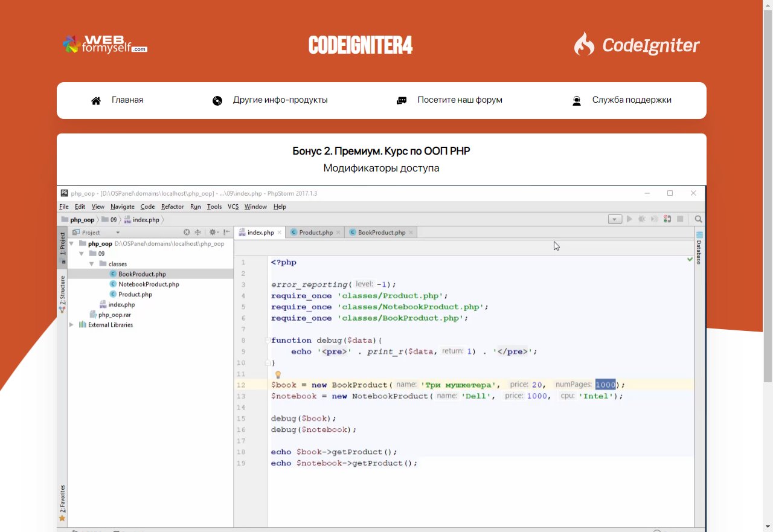This screenshot has width=773, height=532.
Task: Switch to the BookProduct.php tab
Action: (x=380, y=232)
